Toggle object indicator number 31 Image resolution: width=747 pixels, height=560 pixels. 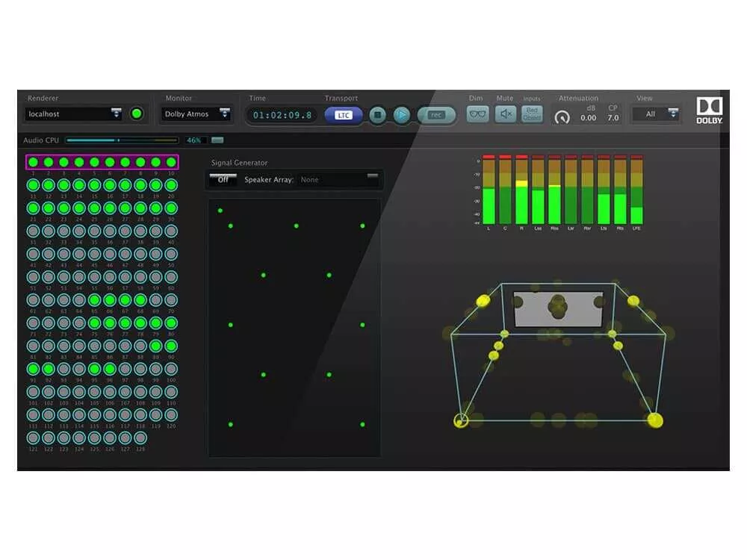tap(33, 231)
